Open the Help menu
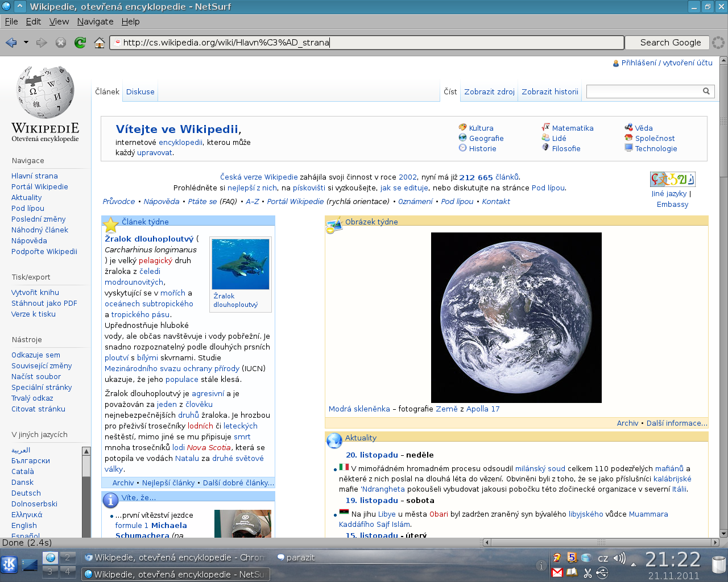 point(130,22)
